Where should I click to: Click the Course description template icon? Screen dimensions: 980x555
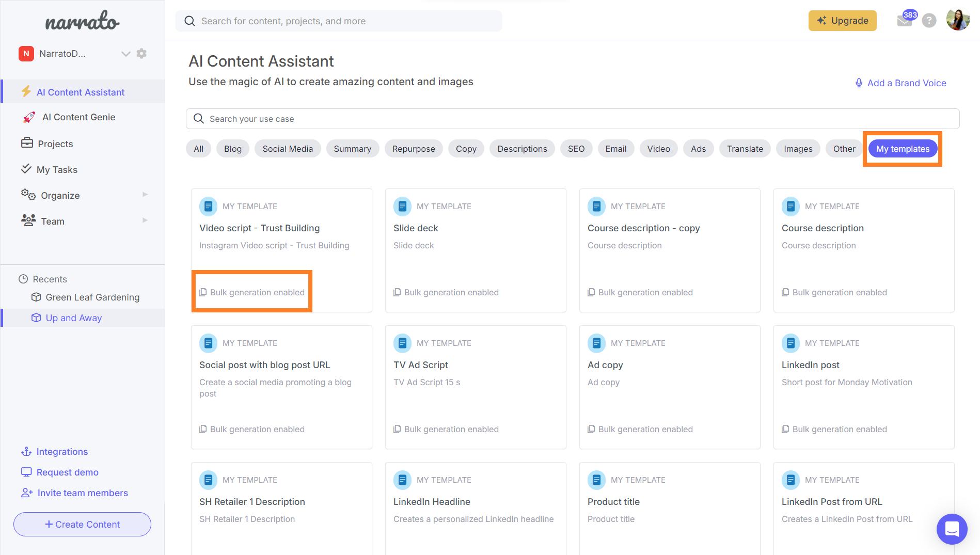point(791,206)
